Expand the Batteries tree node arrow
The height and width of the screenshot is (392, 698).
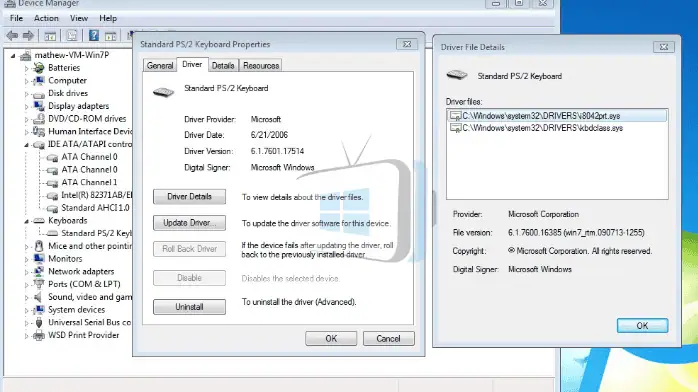pyautogui.click(x=26, y=69)
